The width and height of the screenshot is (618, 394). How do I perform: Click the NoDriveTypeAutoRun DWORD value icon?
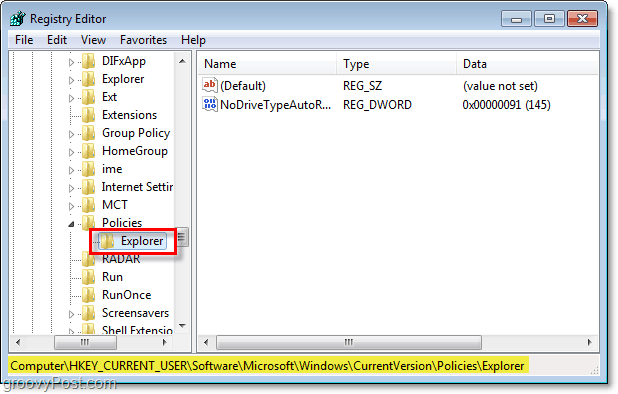tap(210, 104)
